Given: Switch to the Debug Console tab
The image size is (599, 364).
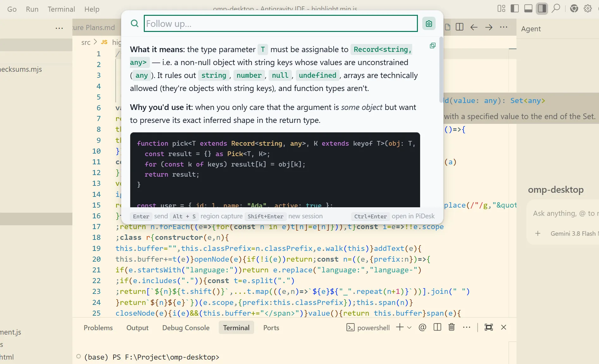Looking at the screenshot, I should (x=186, y=328).
